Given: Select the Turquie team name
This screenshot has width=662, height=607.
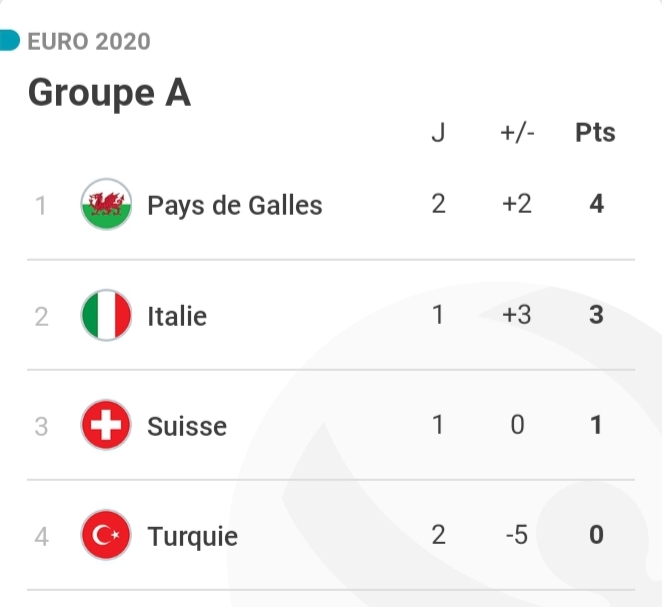Looking at the screenshot, I should [x=193, y=536].
